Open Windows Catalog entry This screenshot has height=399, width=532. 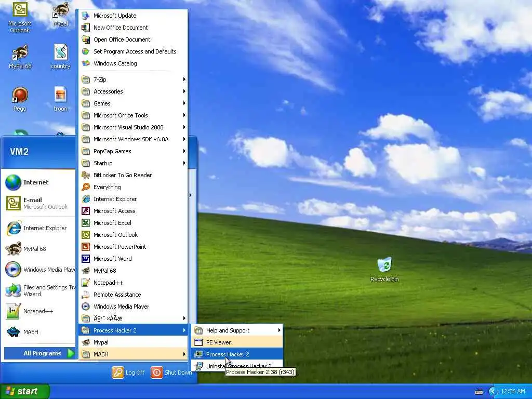pos(133,63)
